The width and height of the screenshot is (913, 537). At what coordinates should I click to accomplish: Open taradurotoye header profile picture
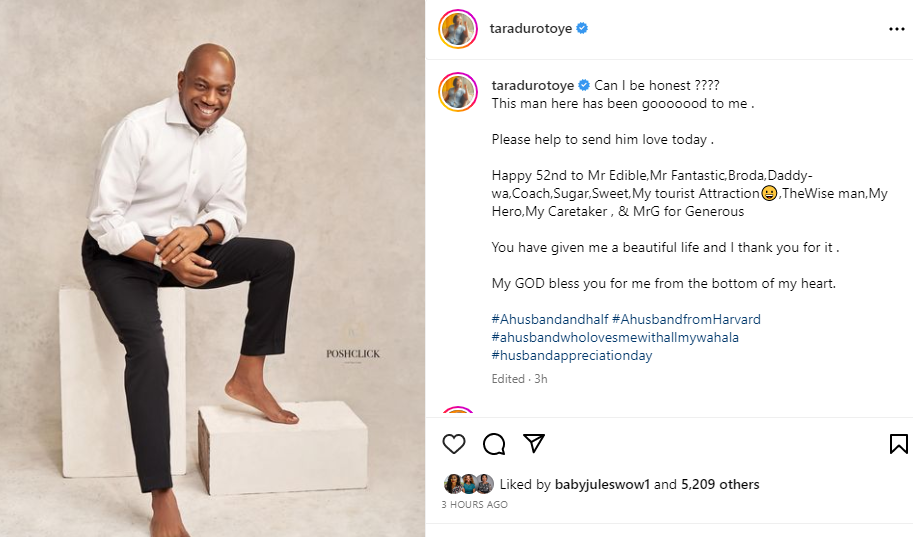(458, 29)
